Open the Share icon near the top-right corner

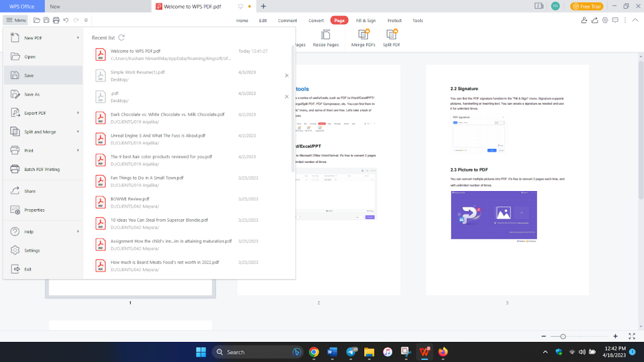click(595, 20)
